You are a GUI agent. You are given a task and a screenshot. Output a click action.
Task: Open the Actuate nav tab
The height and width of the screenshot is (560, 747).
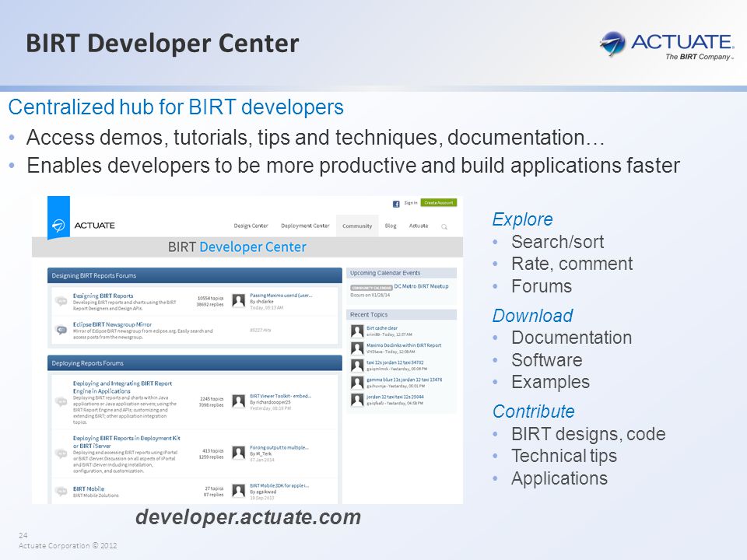click(x=419, y=226)
